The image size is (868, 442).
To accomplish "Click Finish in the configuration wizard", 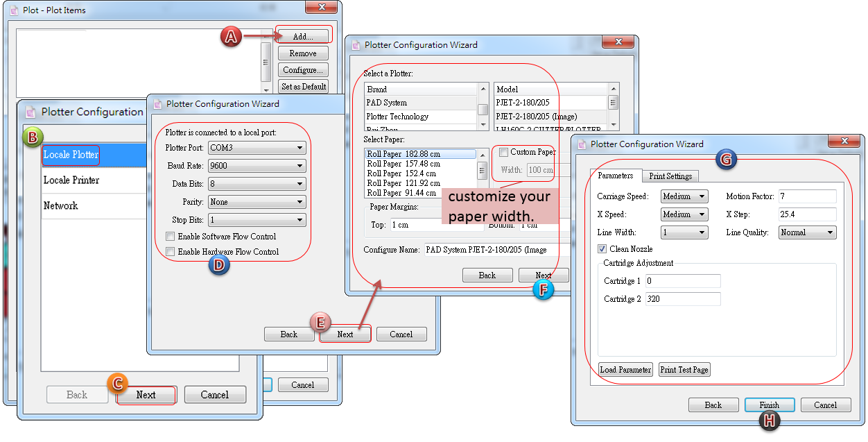I will click(x=769, y=405).
